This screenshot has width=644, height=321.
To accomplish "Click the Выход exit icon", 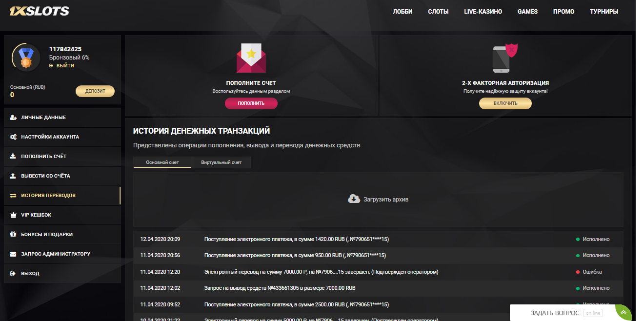I will (12, 273).
